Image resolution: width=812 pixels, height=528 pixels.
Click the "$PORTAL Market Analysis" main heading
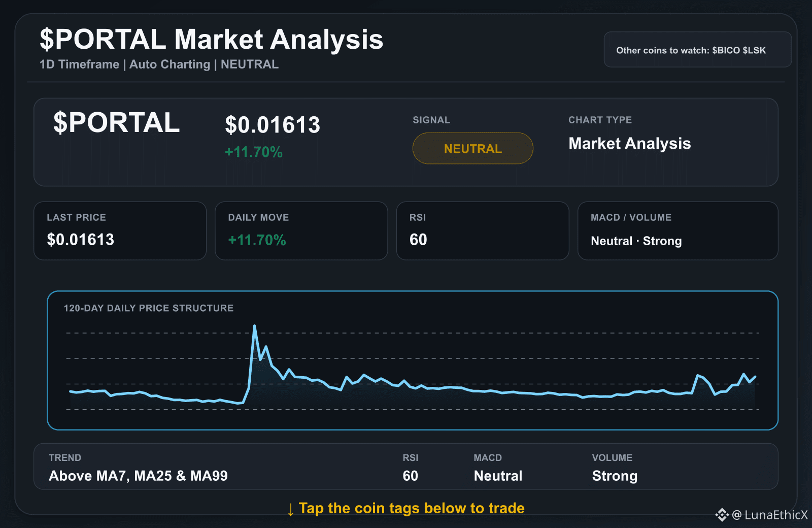point(212,39)
